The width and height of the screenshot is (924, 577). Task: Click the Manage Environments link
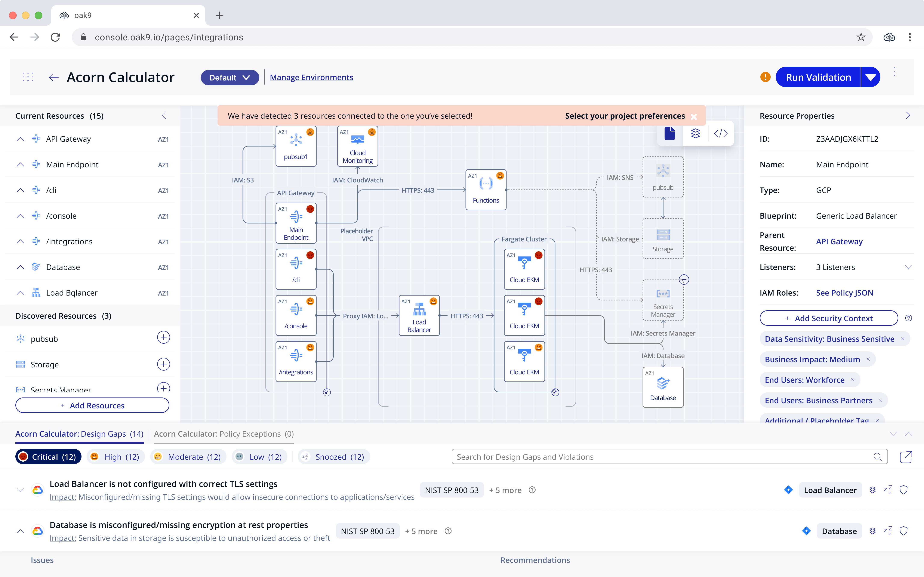[311, 77]
